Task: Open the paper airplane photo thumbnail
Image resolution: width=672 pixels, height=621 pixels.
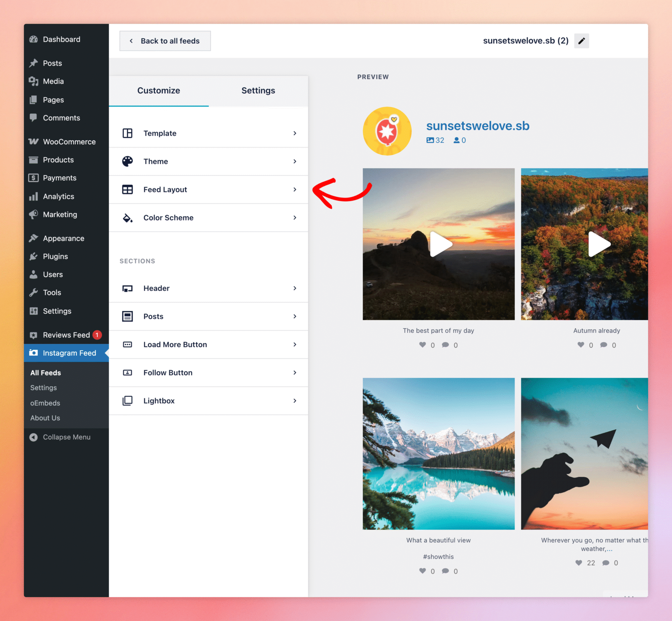Action: click(x=584, y=454)
